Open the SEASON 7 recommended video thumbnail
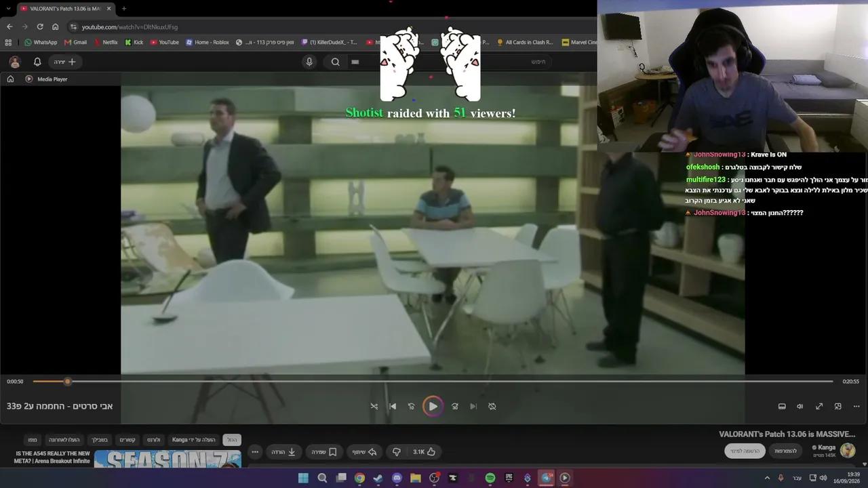The image size is (868, 488). 167,459
